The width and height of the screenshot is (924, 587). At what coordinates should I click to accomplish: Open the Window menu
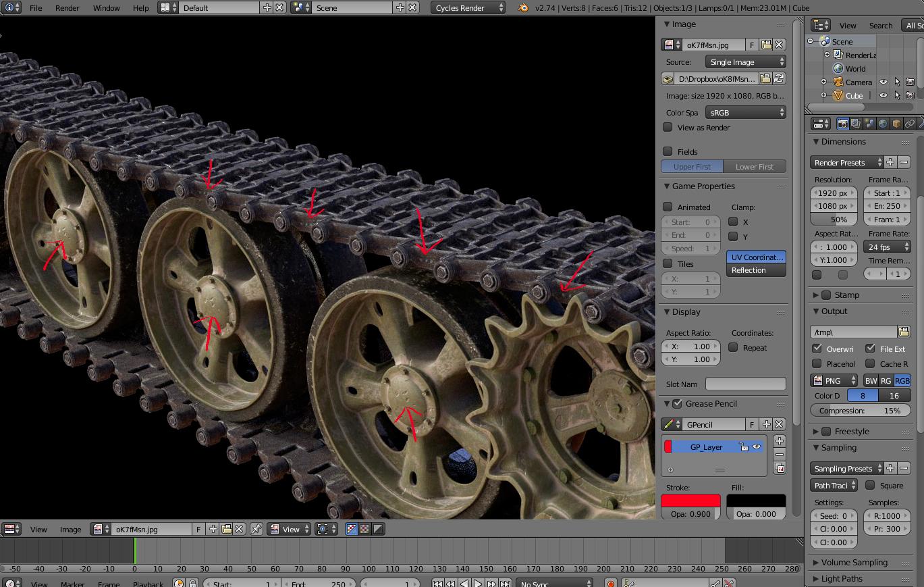click(106, 7)
